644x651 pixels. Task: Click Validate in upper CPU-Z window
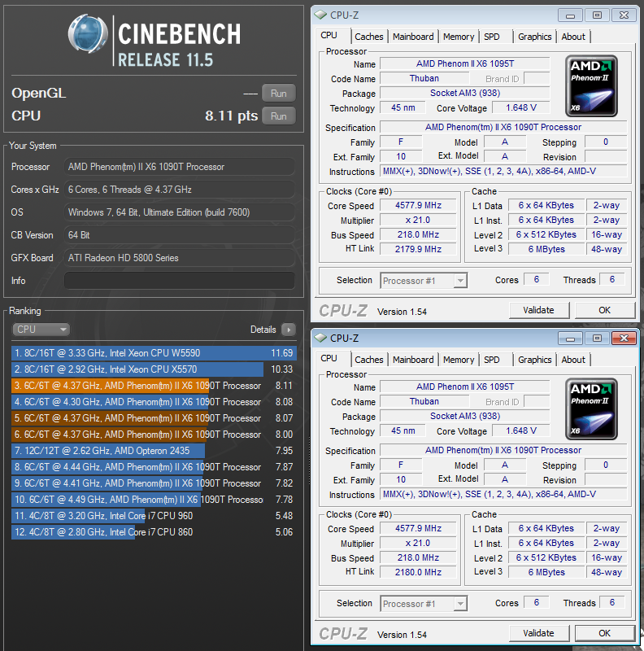(538, 310)
